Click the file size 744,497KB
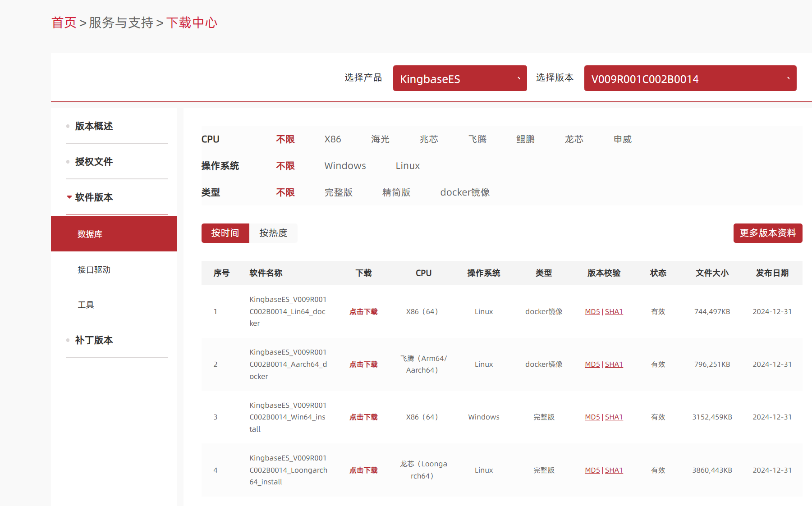The height and width of the screenshot is (506, 812). 712,312
